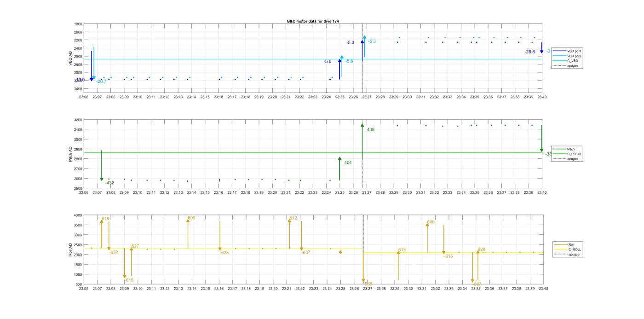The height and width of the screenshot is (319, 644).
Task: Click the "-607" roll value label
Action: tap(477, 284)
